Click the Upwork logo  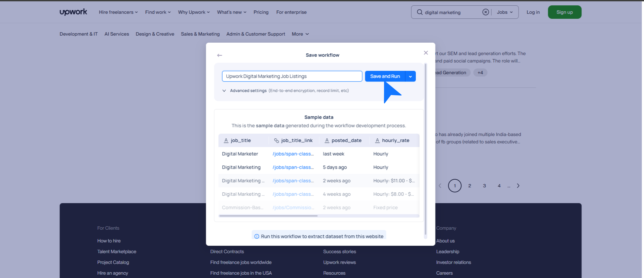pyautogui.click(x=73, y=12)
